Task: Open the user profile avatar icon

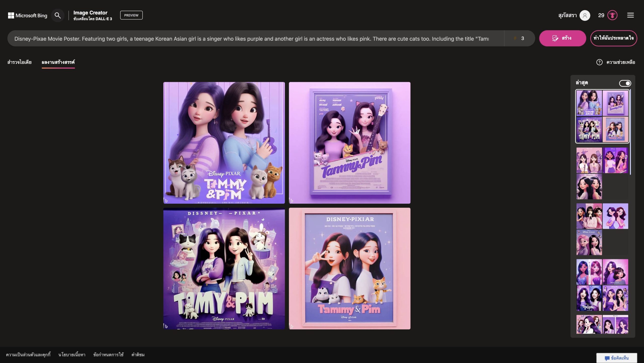Action: click(x=585, y=15)
